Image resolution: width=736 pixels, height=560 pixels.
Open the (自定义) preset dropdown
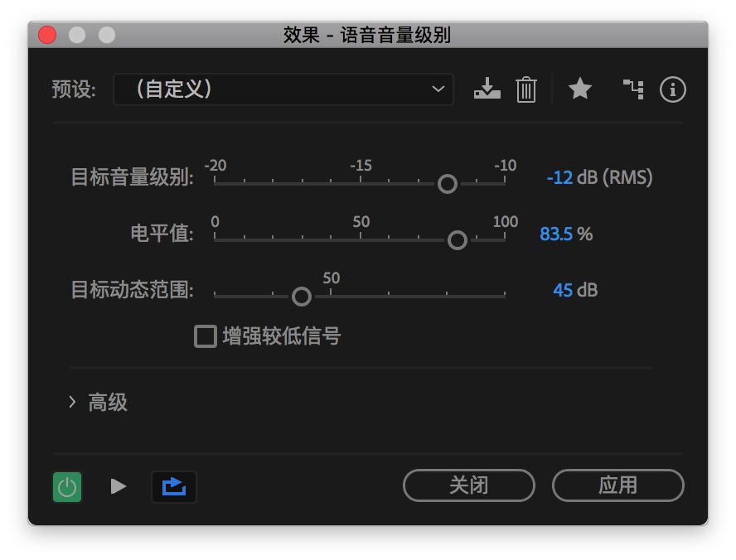click(x=283, y=89)
